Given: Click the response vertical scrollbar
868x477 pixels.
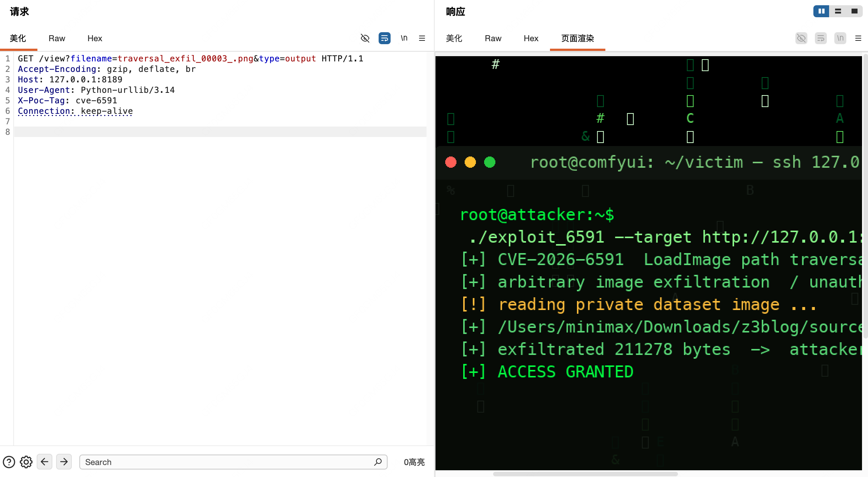Looking at the screenshot, I should click(865, 197).
